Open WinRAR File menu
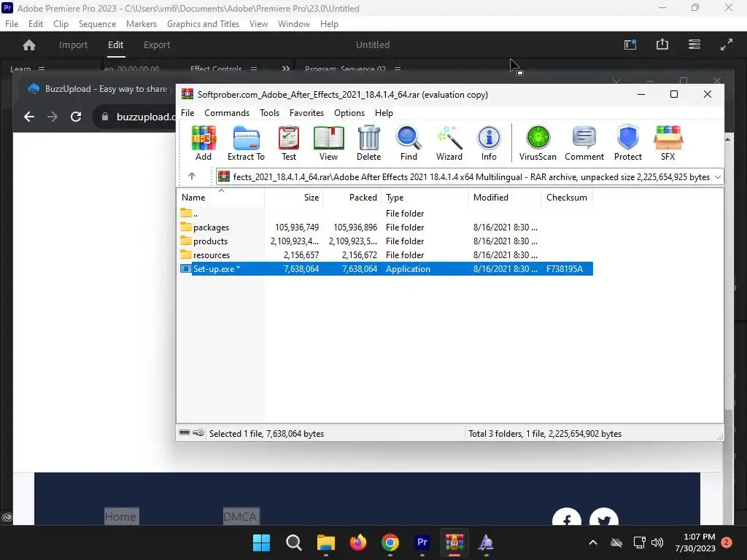The height and width of the screenshot is (560, 747). click(187, 113)
